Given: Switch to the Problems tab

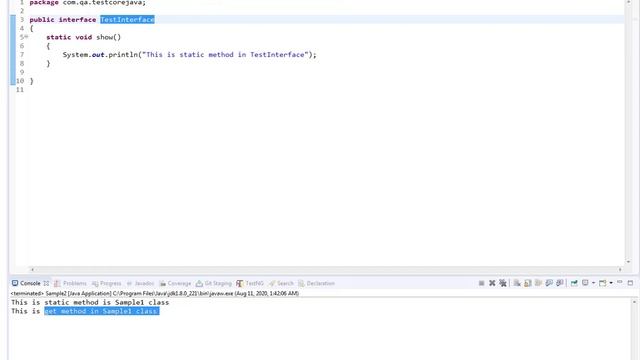Looking at the screenshot, I should click(70, 283).
